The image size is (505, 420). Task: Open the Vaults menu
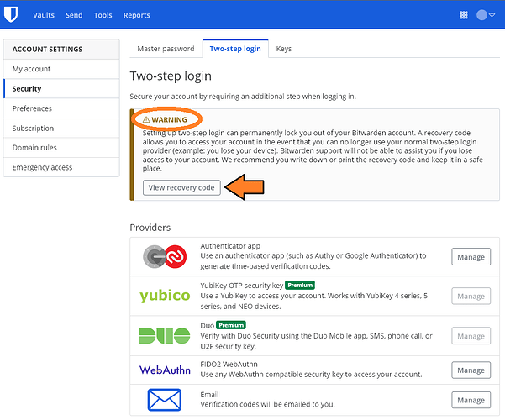[x=44, y=15]
